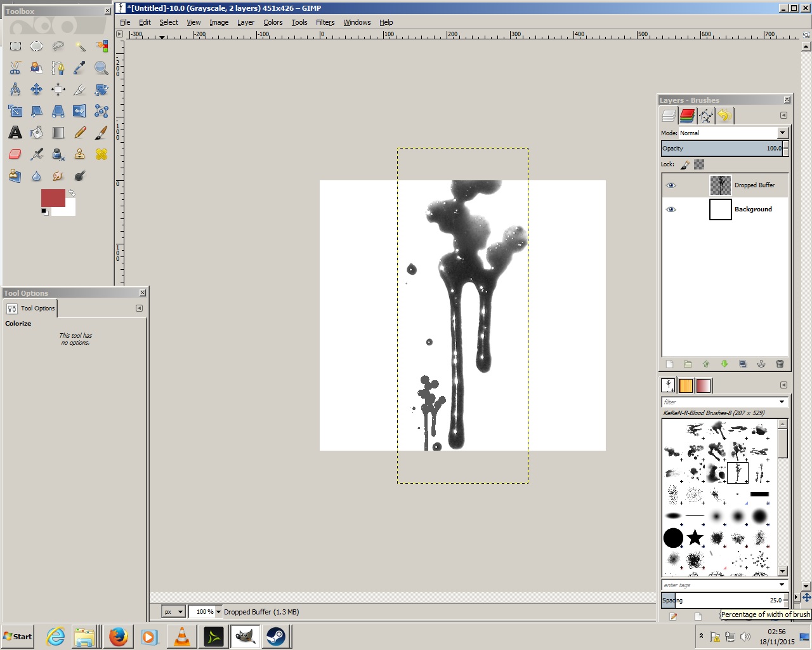The width and height of the screenshot is (812, 650).
Task: Select the Ellipse Select tool
Action: tap(37, 46)
